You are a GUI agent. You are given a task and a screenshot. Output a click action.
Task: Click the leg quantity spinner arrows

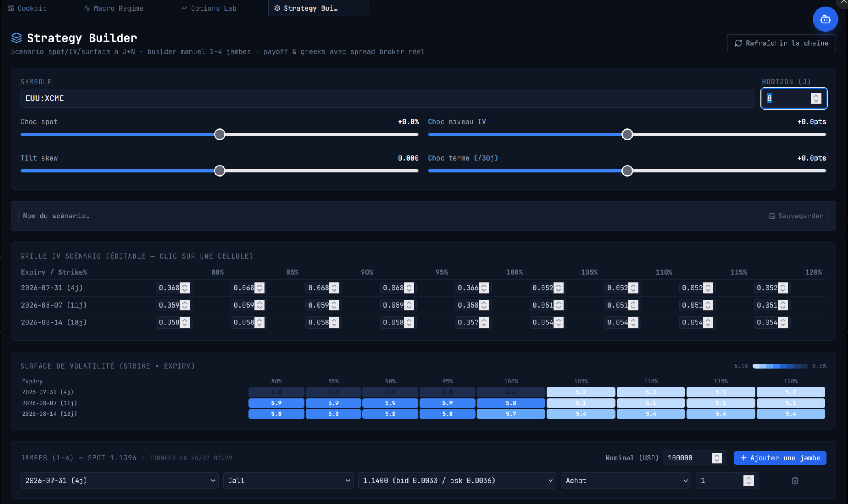748,481
